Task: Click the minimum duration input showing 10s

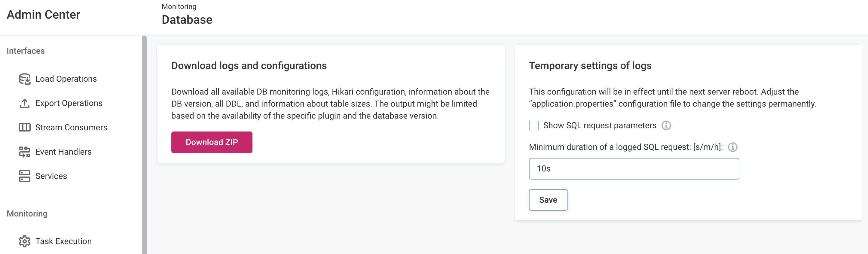Action: [x=634, y=168]
